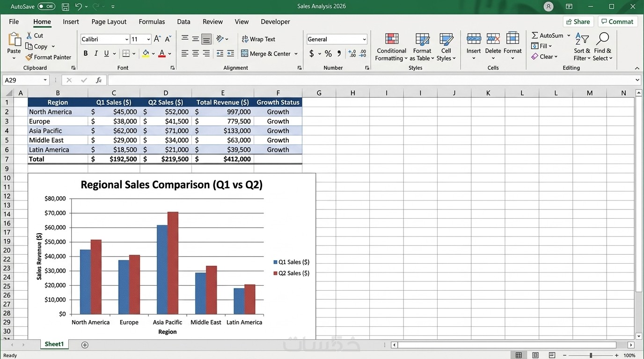Click the Orientation text-angle icon
This screenshot has height=359, width=644.
point(220,39)
